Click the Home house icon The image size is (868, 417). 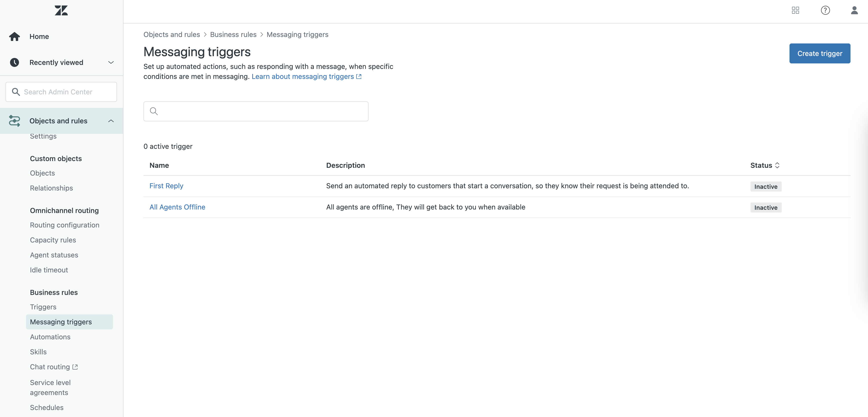pos(14,36)
